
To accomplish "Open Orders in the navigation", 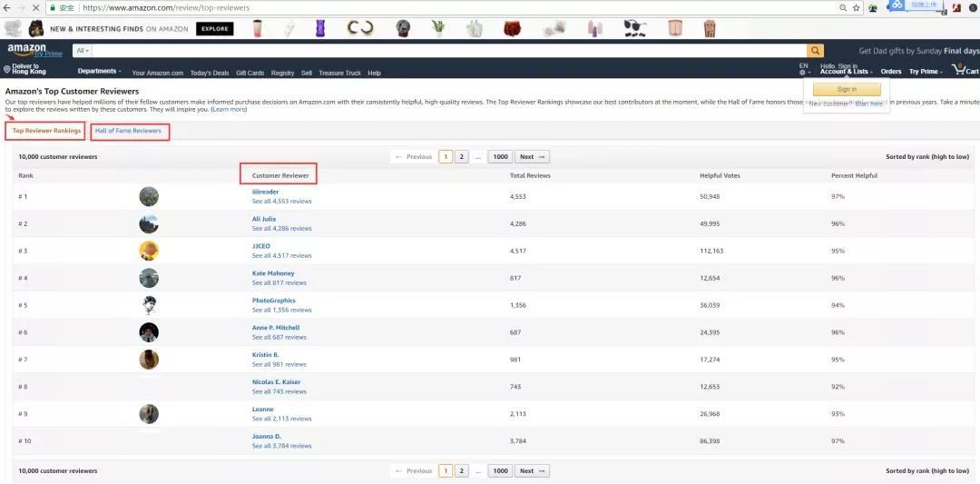I will tap(891, 72).
